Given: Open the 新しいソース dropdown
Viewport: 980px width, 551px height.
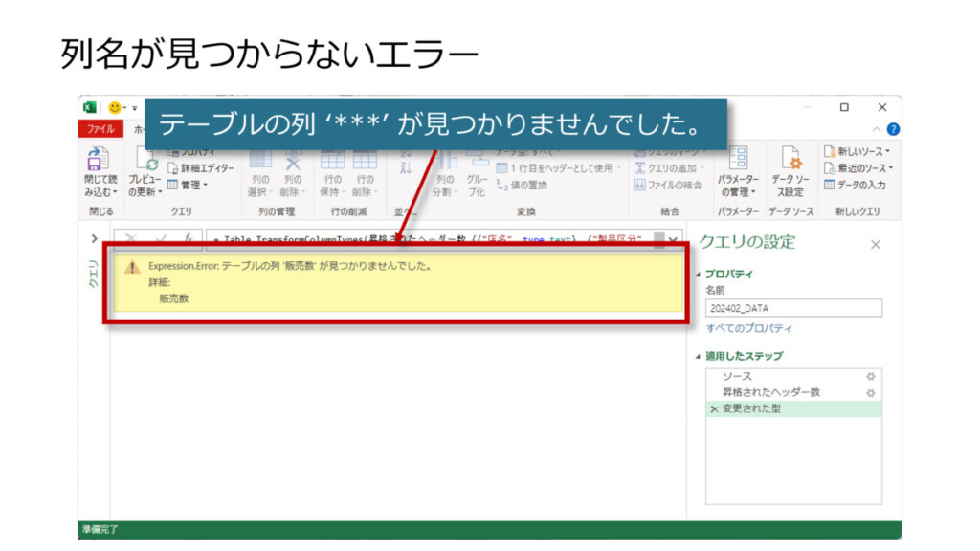Looking at the screenshot, I should [857, 151].
